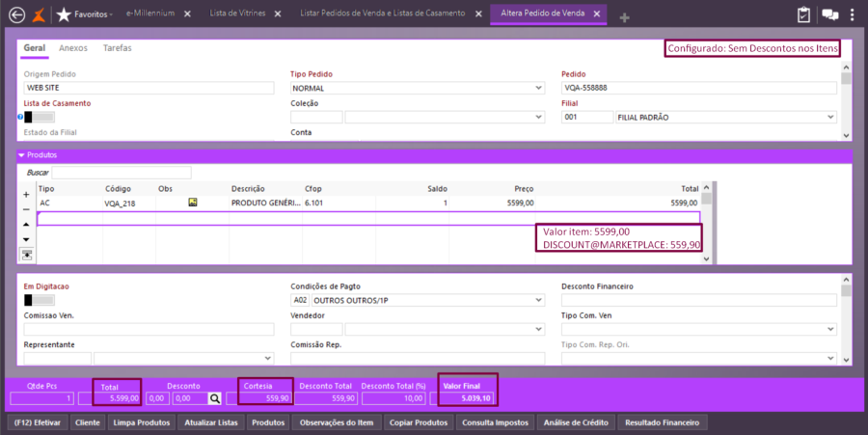Select the Tarefas tab
Screen dimensions: 868x435
pos(118,48)
